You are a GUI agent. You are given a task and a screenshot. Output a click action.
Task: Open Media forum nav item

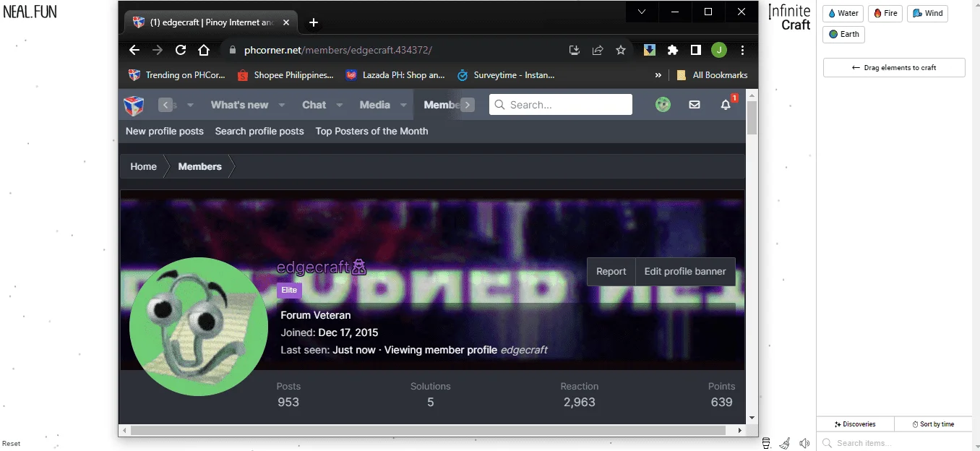coord(374,105)
